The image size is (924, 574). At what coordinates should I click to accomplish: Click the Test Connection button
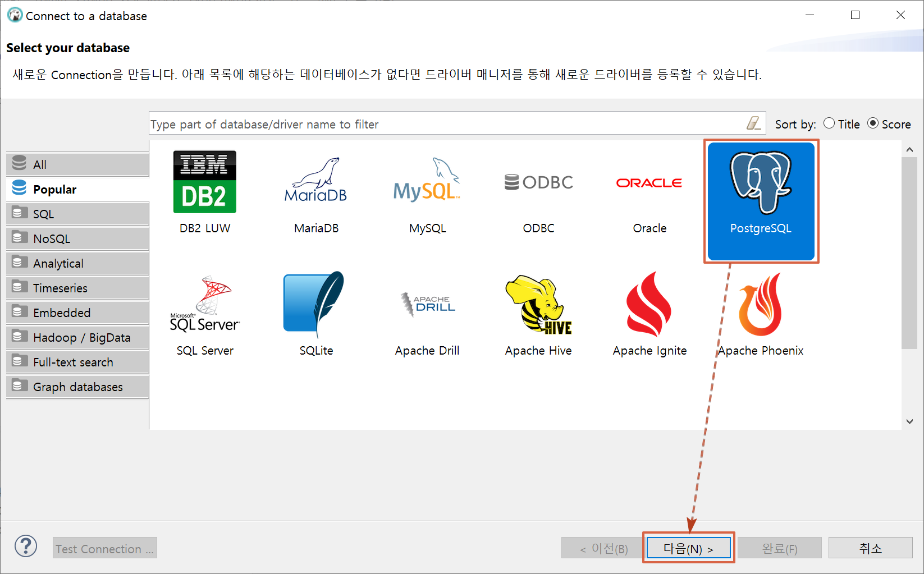(x=105, y=548)
